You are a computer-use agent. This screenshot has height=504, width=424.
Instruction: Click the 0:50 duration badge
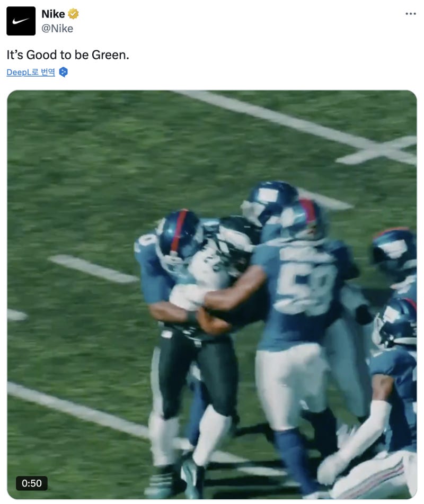[31, 483]
